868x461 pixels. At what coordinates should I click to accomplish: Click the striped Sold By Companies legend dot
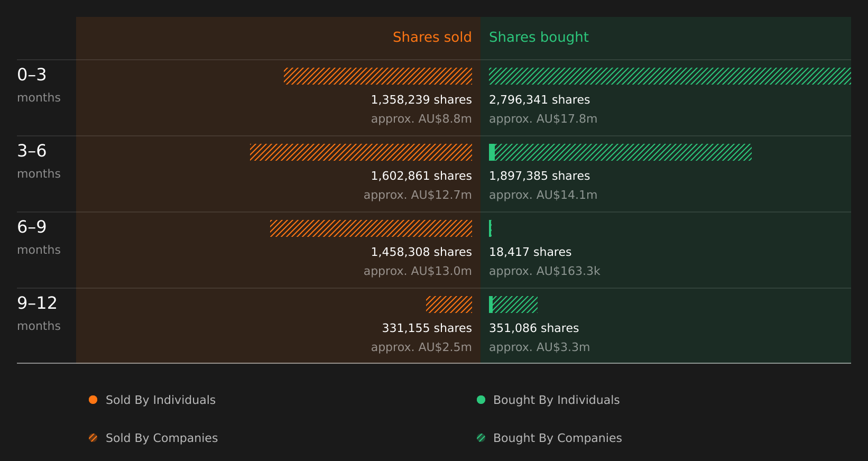click(93, 438)
